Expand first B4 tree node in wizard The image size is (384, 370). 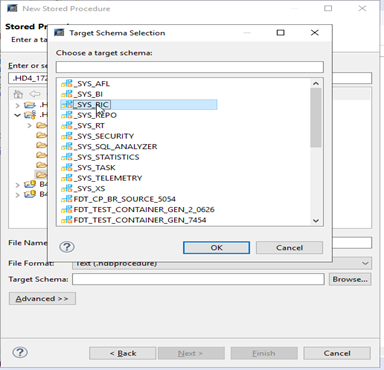coord(18,184)
